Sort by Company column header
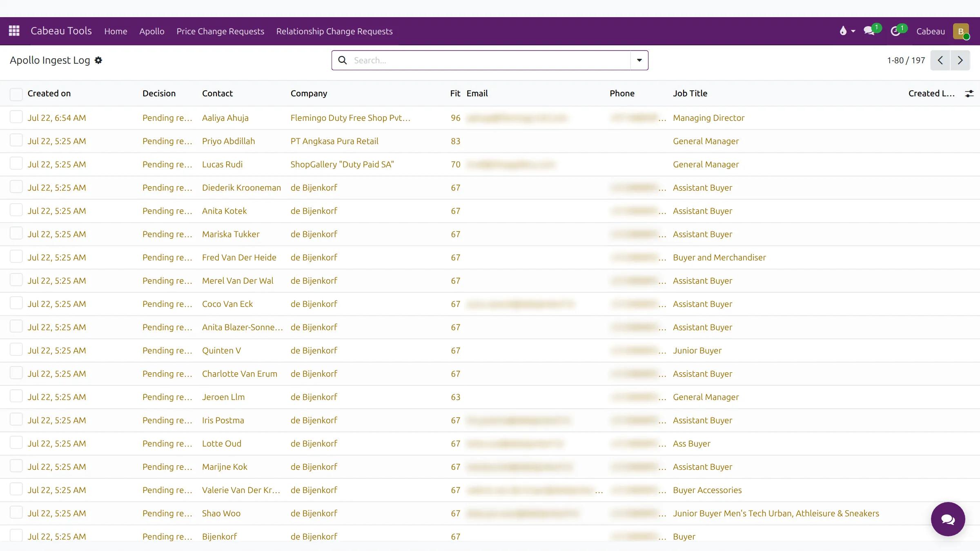 pos(309,93)
